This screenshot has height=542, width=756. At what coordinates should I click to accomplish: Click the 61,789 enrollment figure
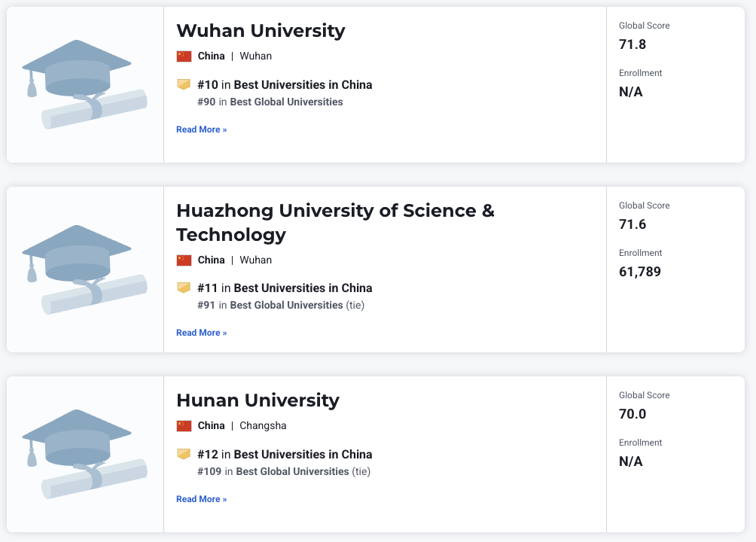pos(640,272)
